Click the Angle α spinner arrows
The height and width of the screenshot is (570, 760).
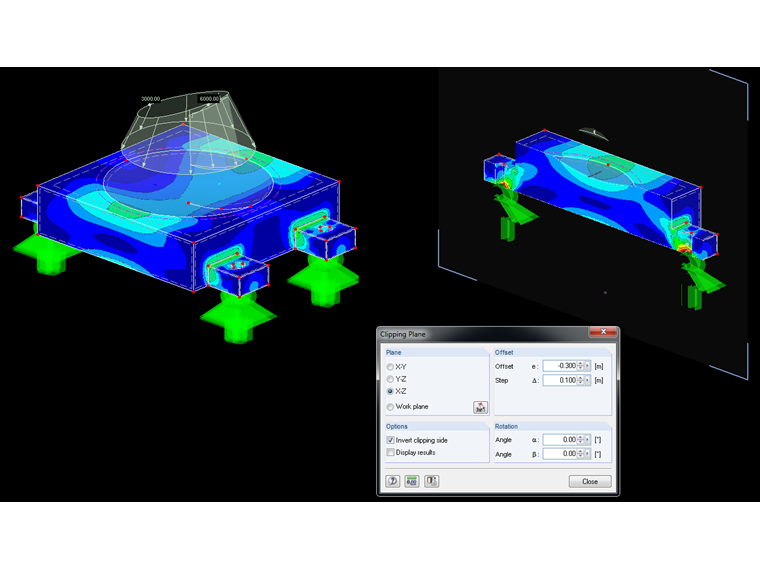(x=580, y=440)
